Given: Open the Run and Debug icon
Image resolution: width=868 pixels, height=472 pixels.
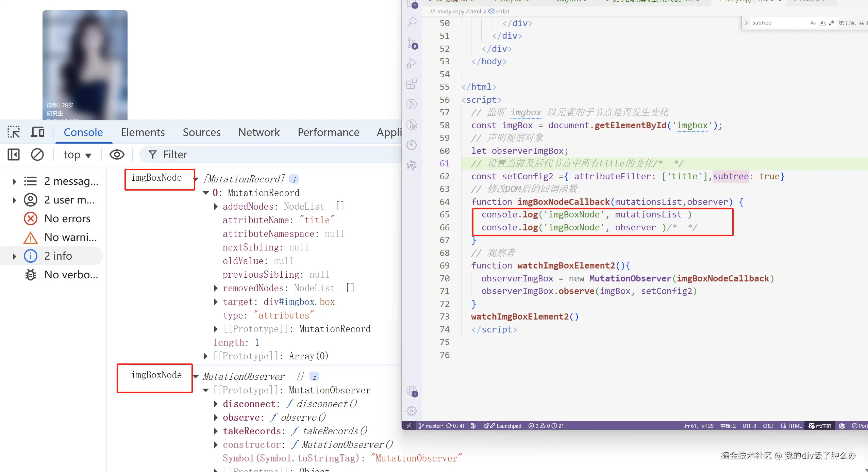Looking at the screenshot, I should pos(412,64).
